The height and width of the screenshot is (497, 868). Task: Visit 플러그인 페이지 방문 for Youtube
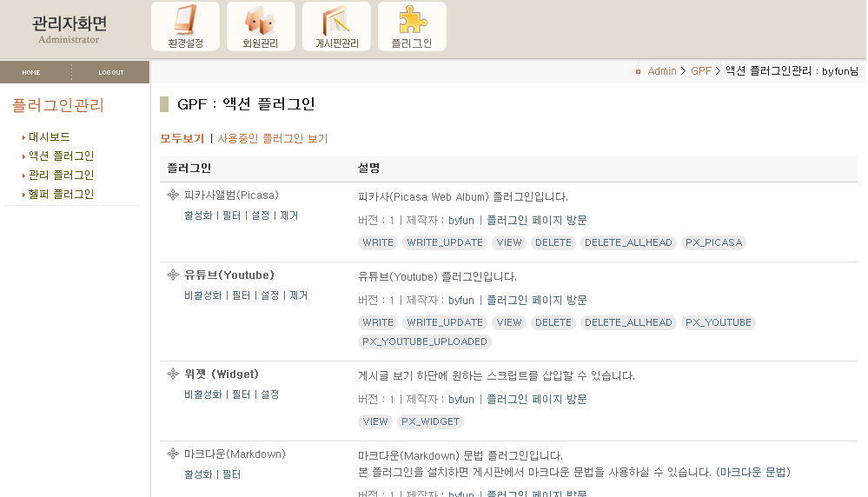(536, 301)
